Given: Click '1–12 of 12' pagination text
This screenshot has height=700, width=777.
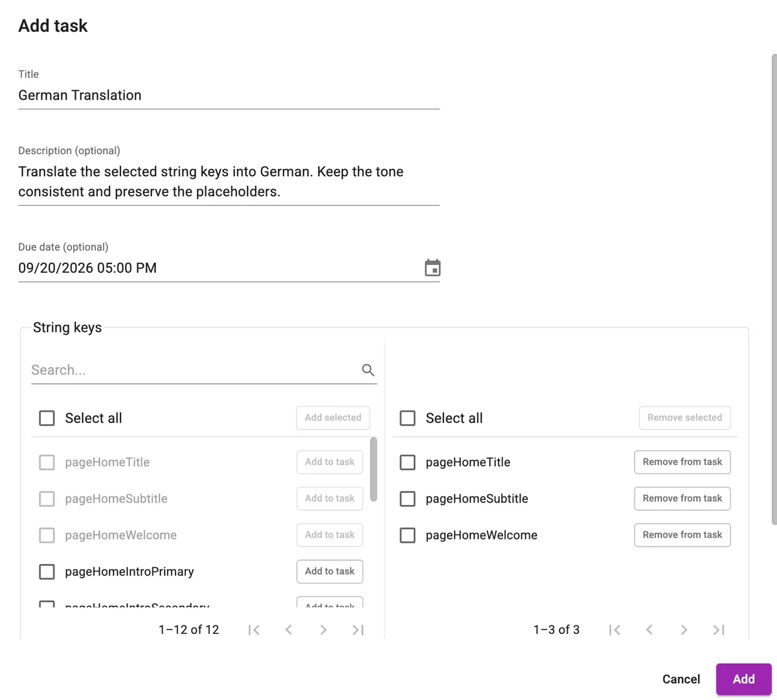Looking at the screenshot, I should [x=189, y=629].
